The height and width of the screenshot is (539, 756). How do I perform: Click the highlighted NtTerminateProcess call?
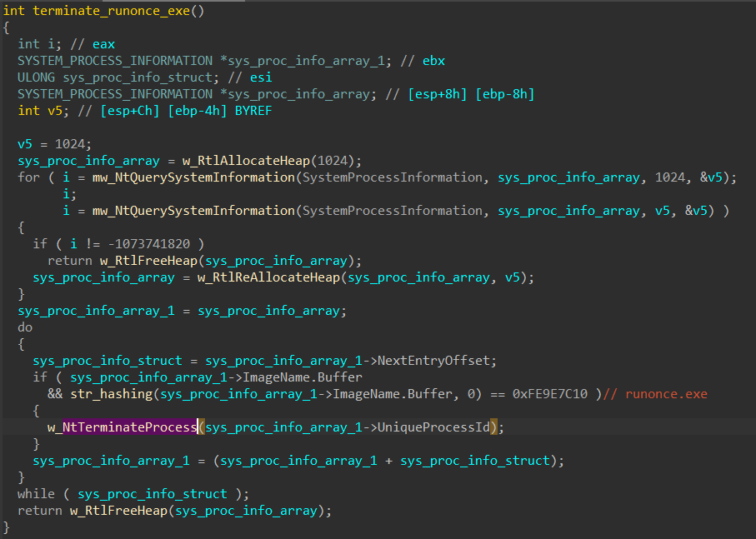pyautogui.click(x=130, y=427)
